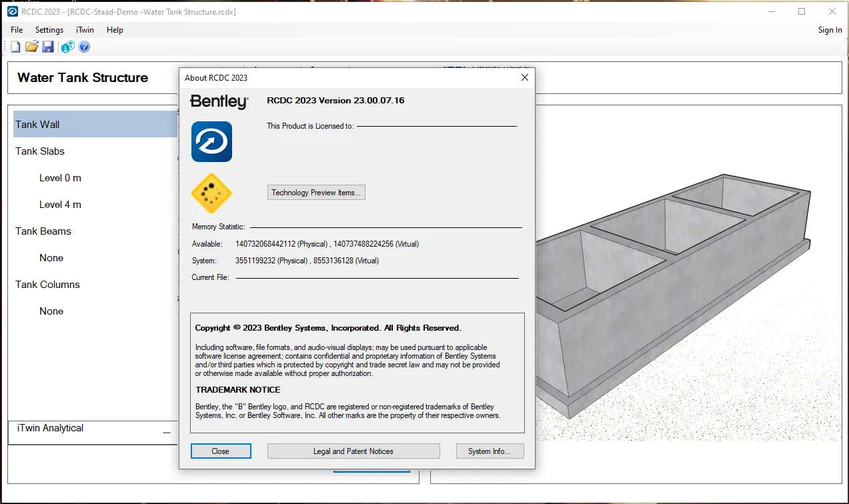Click the TRADEMARK NOTICE heading
Image resolution: width=849 pixels, height=504 pixels.
pos(238,389)
